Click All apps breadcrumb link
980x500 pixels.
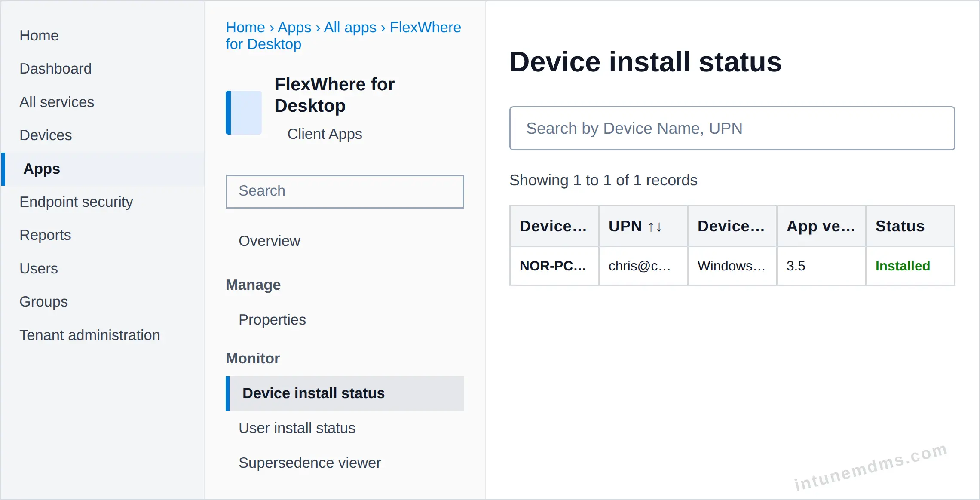click(350, 28)
